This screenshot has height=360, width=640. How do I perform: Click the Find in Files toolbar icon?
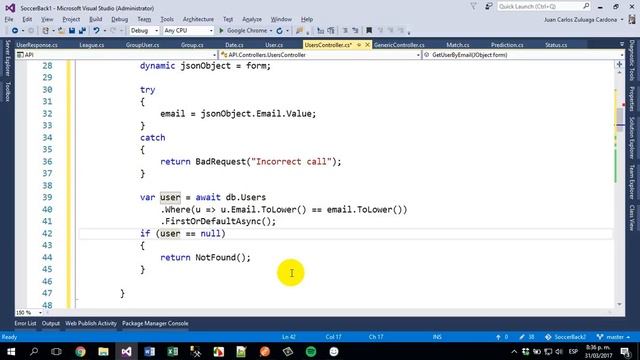pyautogui.click(x=300, y=31)
